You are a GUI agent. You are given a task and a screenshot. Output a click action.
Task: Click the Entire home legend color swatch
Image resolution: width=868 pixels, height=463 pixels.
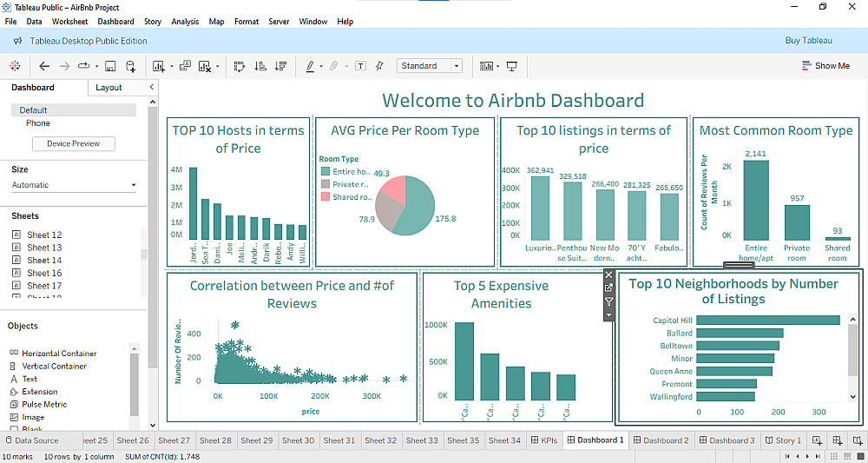(x=325, y=172)
